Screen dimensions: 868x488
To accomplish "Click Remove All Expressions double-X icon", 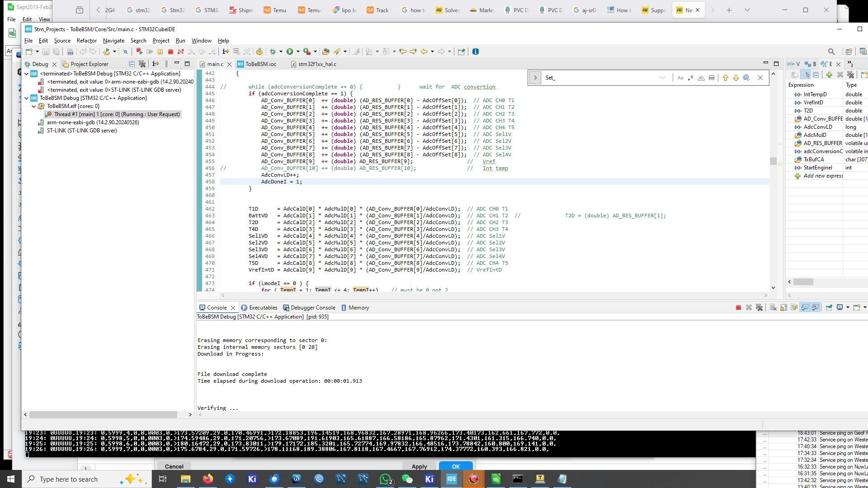I will tap(851, 75).
